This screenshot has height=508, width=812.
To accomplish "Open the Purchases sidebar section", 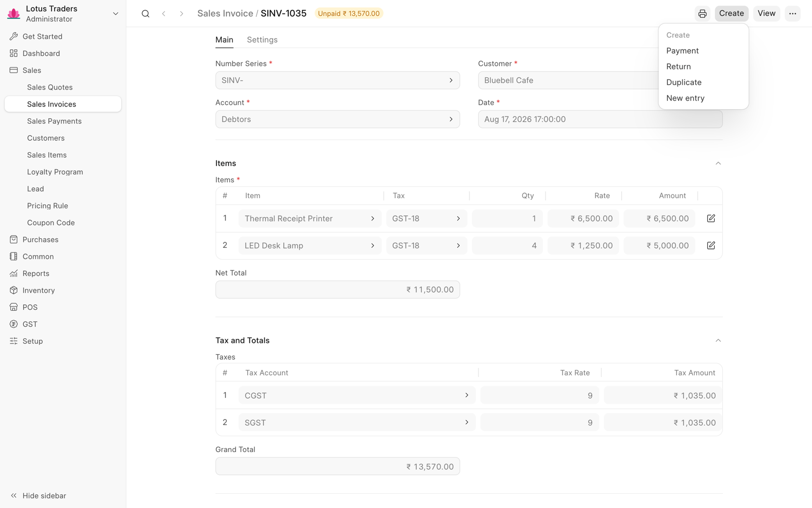I will [x=63, y=240].
